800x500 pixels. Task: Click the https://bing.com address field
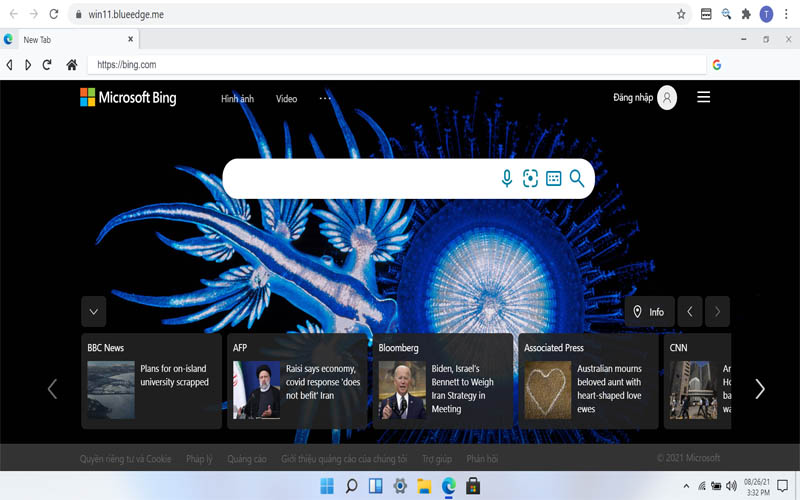coord(397,65)
